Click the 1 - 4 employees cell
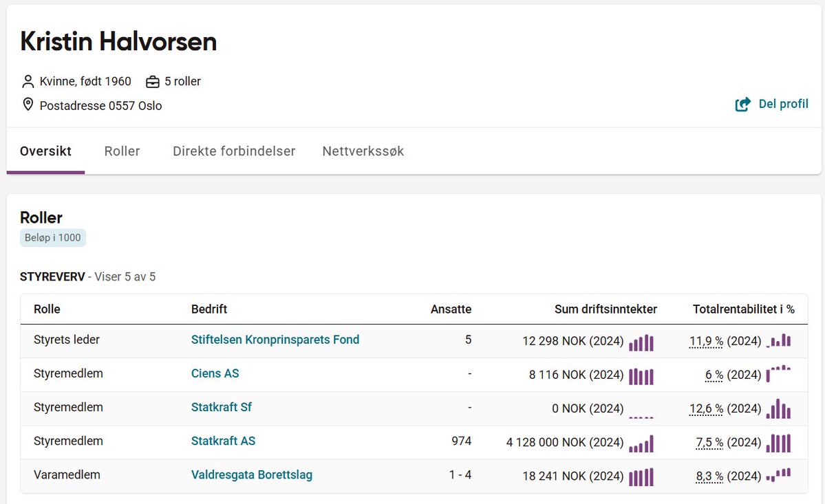Image resolution: width=825 pixels, height=504 pixels. coord(460,474)
